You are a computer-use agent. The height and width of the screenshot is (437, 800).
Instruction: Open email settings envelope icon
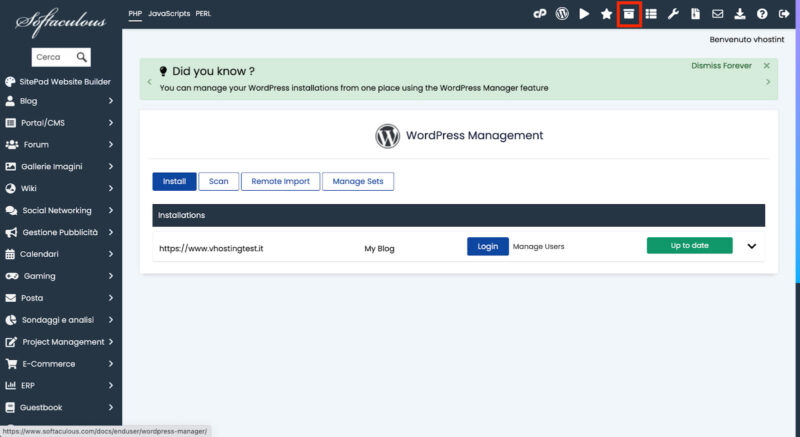[x=717, y=14]
